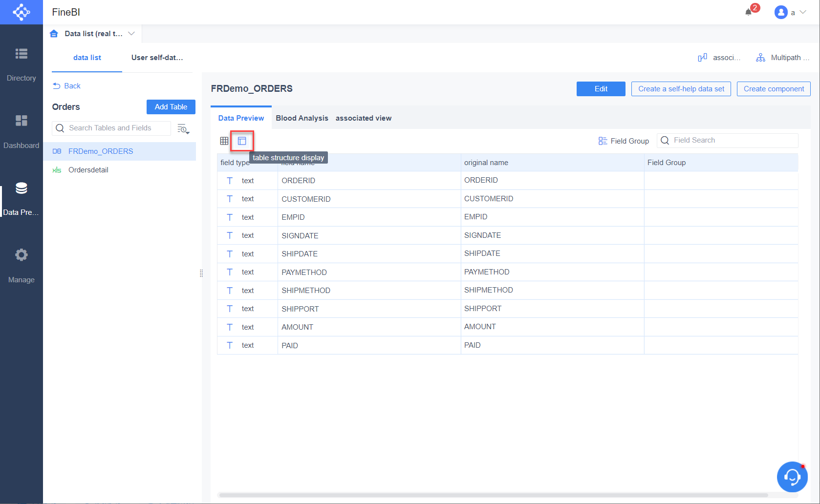Open the Directory sidebar section
Image resolution: width=820 pixels, height=504 pixels.
(22, 64)
